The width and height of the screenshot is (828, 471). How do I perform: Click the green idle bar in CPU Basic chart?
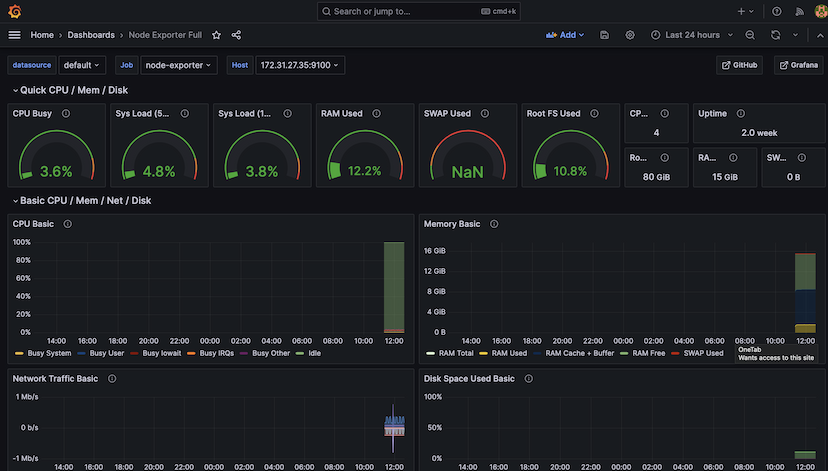pyautogui.click(x=394, y=286)
